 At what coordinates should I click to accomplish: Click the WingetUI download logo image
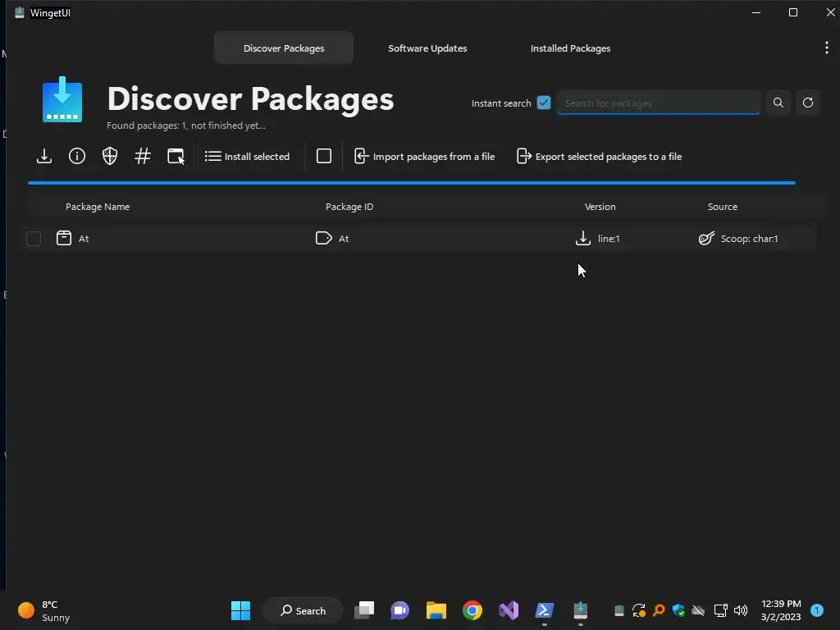click(x=62, y=99)
